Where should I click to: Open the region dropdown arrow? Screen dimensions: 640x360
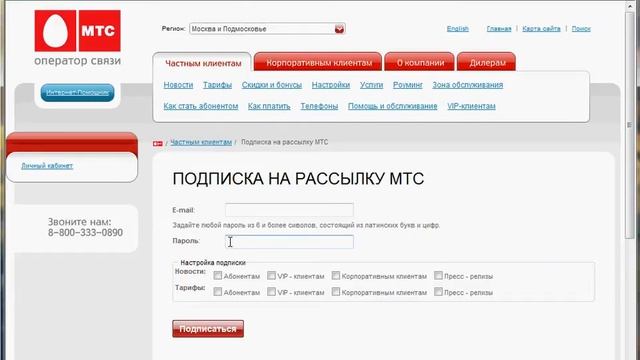pyautogui.click(x=339, y=29)
